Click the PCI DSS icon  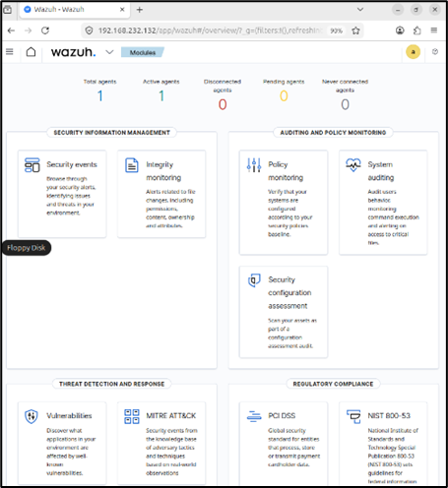coord(254,416)
